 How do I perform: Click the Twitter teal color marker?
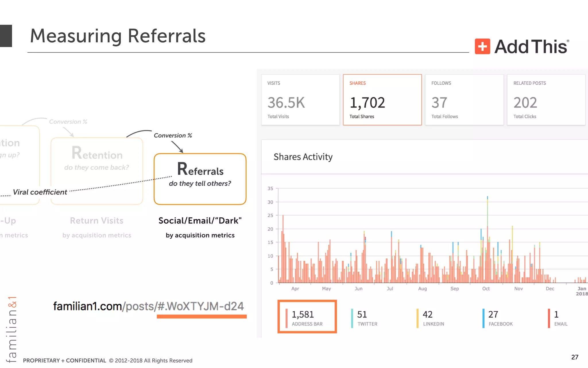[x=352, y=318]
